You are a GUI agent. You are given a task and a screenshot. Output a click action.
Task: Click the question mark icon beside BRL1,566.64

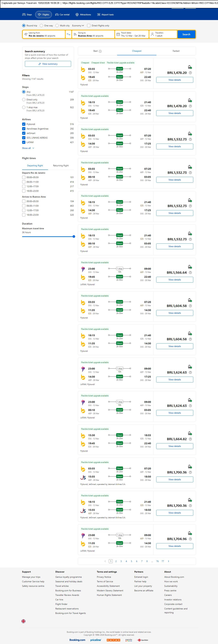point(190,273)
